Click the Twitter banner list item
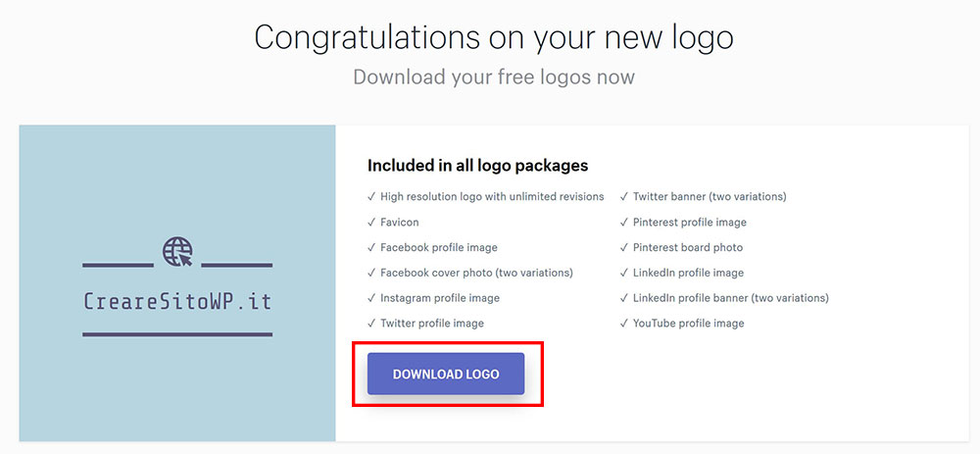The height and width of the screenshot is (454, 980). coord(710,197)
